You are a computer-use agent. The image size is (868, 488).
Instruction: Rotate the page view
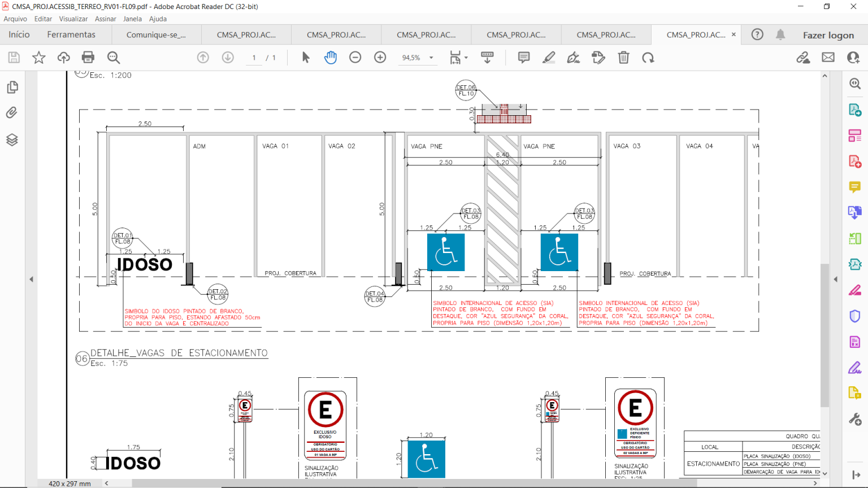(648, 58)
